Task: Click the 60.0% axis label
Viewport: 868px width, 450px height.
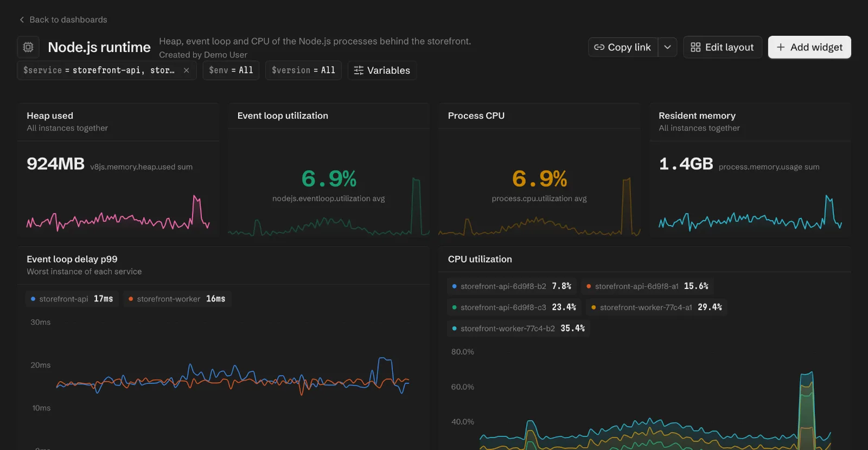Action: [463, 387]
